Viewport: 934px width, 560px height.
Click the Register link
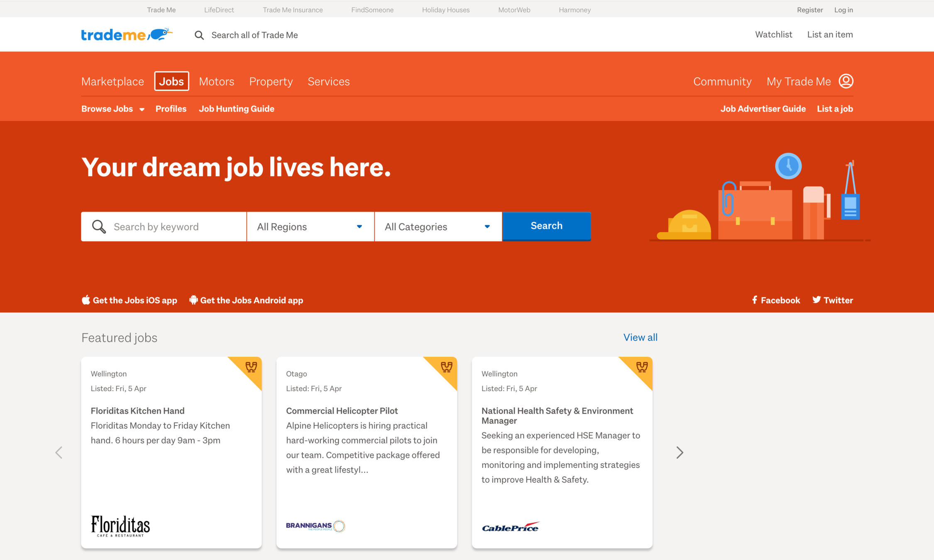click(809, 10)
